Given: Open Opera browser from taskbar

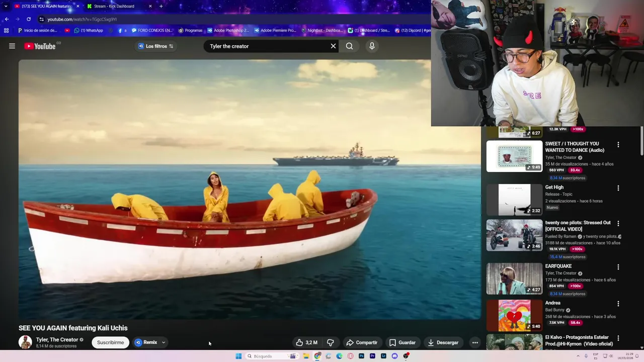Looking at the screenshot, I should click(350, 356).
